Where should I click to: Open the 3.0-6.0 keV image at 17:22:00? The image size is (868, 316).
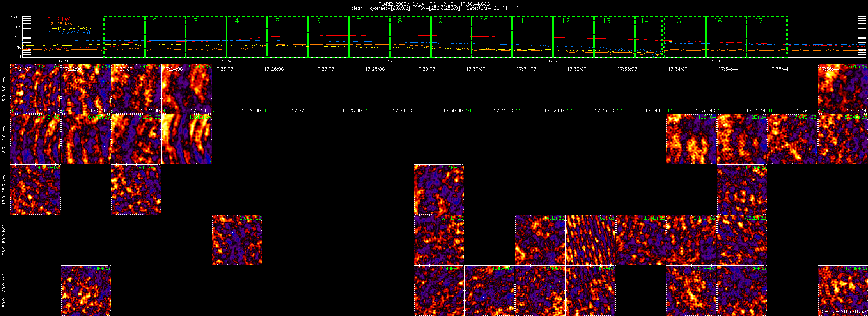86,89
